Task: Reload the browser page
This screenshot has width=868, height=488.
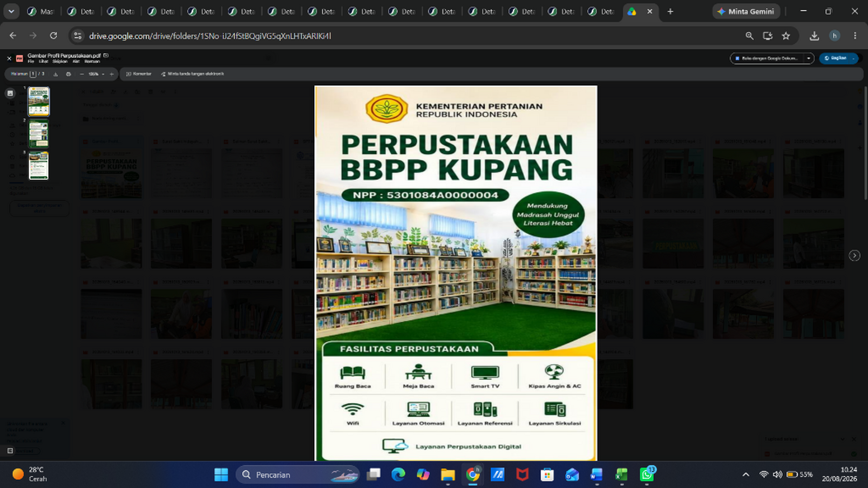Action: (x=53, y=36)
